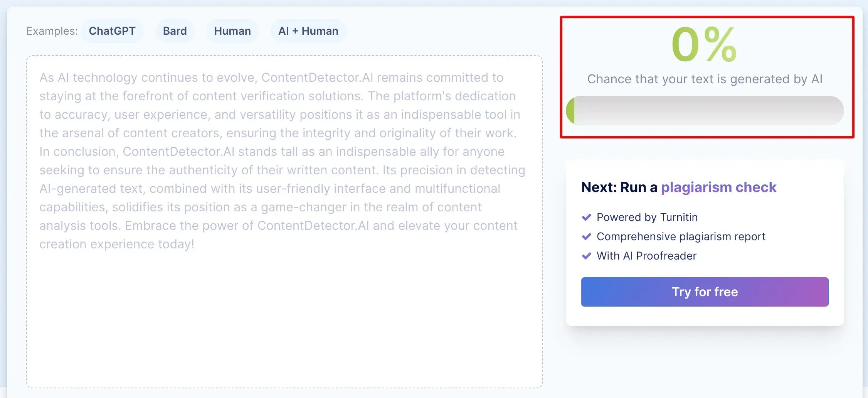Choose the AI + Human example
Viewport: 868px width, 398px height.
308,31
